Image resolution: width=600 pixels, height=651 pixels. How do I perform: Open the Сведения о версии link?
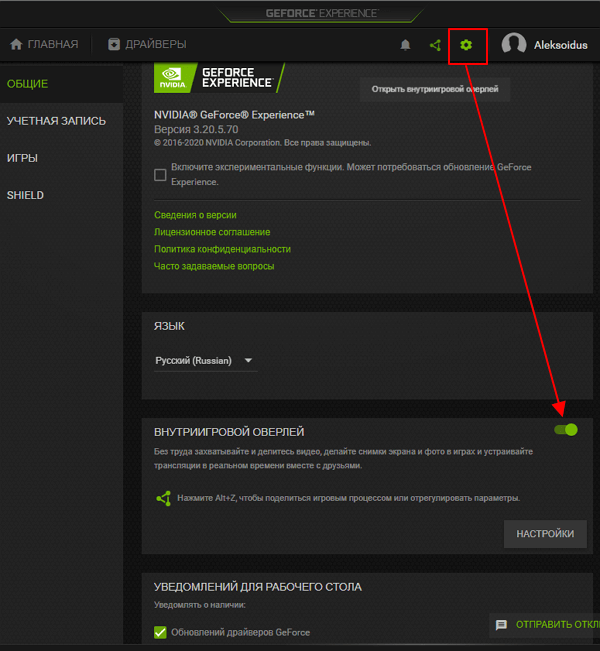point(195,215)
